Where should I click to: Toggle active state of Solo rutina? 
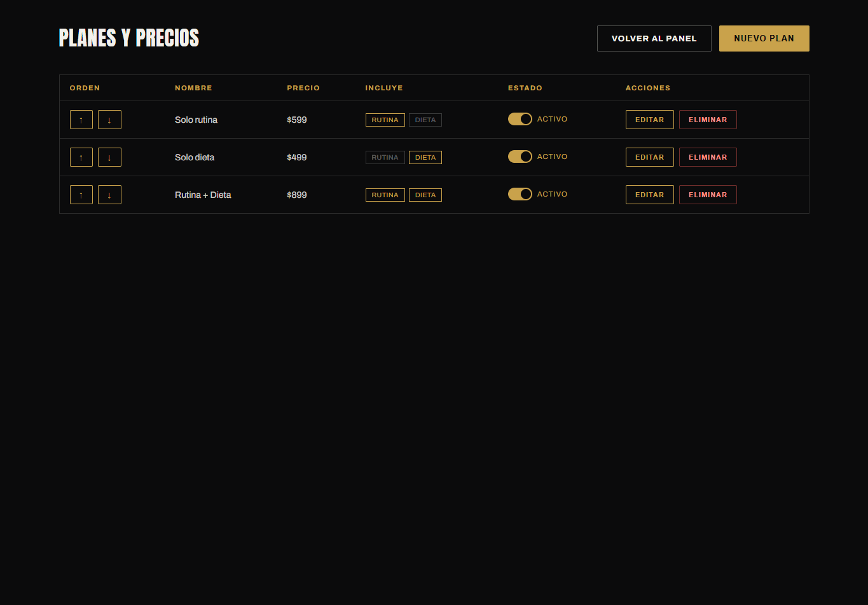tap(520, 119)
